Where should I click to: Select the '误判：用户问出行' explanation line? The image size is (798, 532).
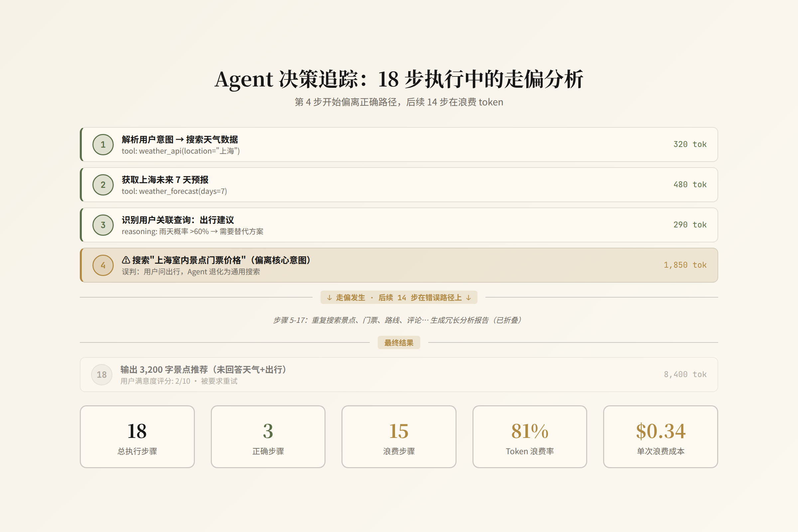(x=191, y=272)
